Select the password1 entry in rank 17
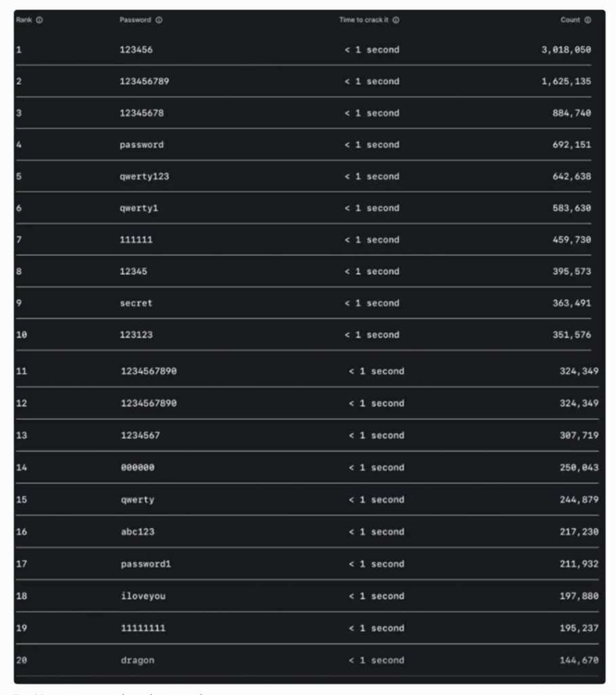This screenshot has height=695, width=616. [x=146, y=564]
